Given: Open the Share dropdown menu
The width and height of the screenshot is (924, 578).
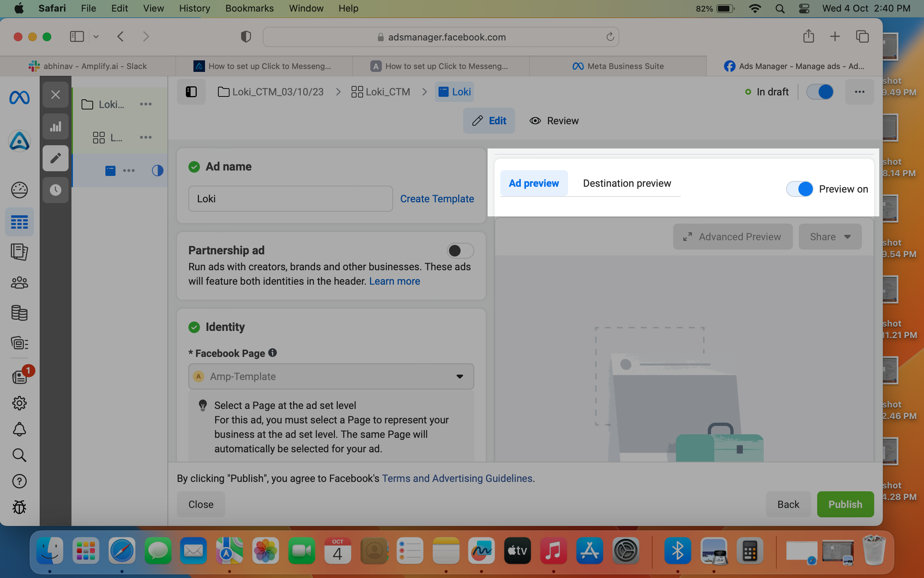Looking at the screenshot, I should [x=830, y=237].
